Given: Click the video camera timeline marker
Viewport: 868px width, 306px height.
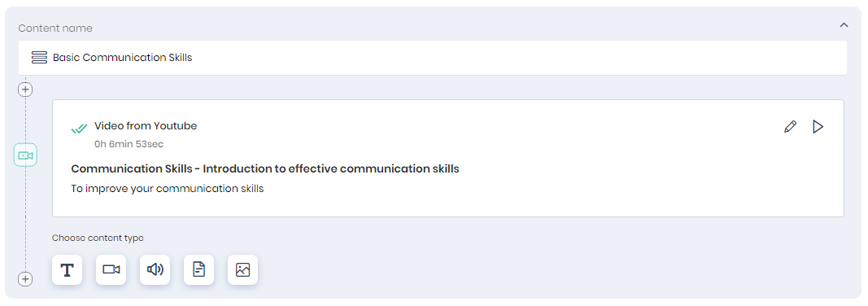Looking at the screenshot, I should click(25, 155).
